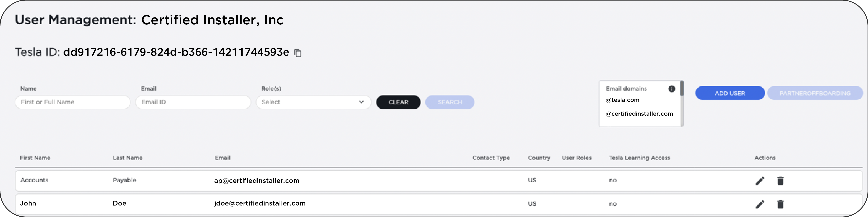Delete the Accounts Payable user
This screenshot has width=868, height=217.
coord(780,181)
